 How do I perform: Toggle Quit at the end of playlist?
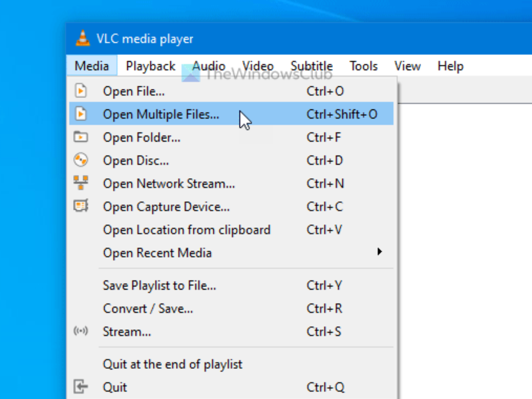(x=172, y=364)
